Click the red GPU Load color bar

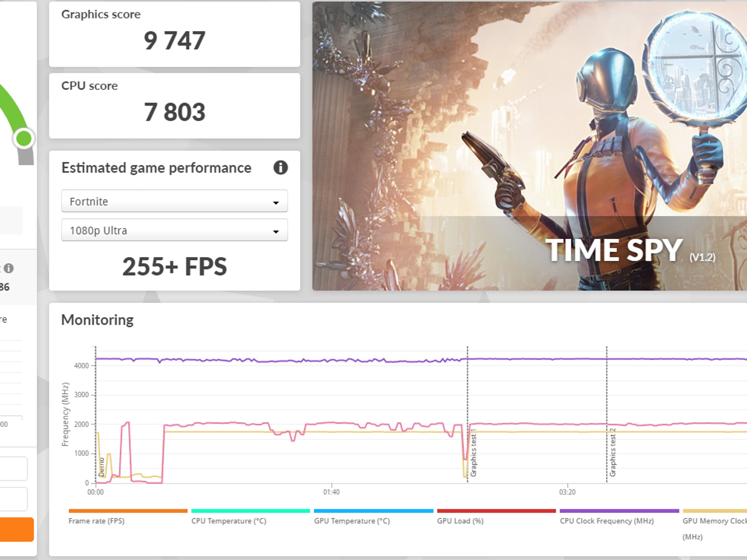[x=496, y=511]
